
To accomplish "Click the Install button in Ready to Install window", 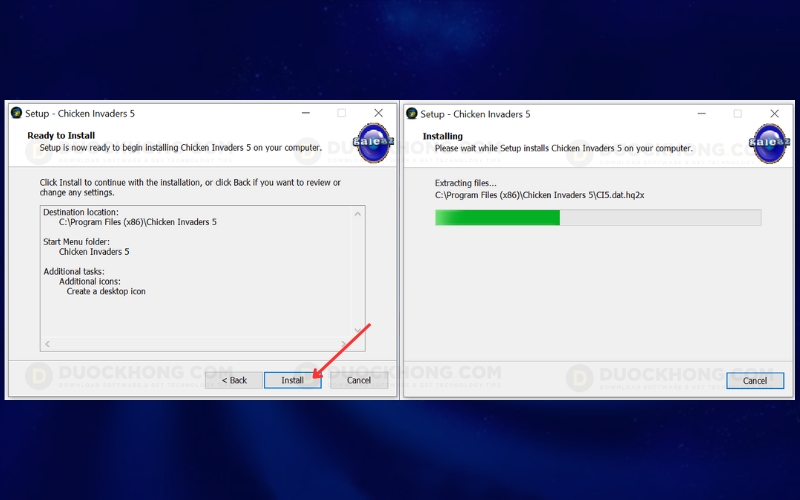I will coord(292,380).
